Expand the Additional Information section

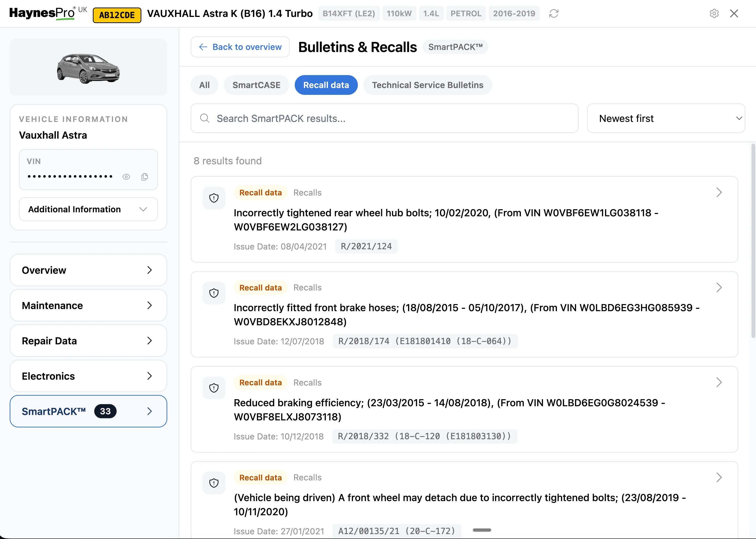[88, 209]
